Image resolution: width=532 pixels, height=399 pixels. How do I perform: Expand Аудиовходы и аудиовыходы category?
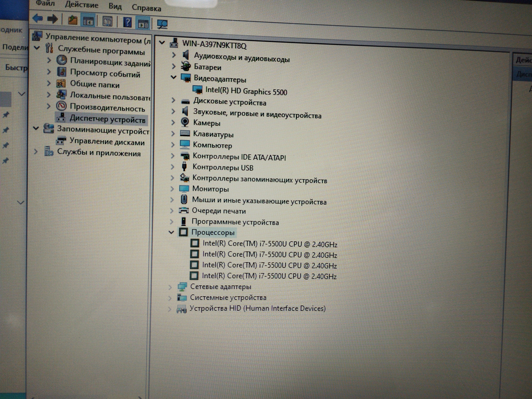click(x=174, y=55)
